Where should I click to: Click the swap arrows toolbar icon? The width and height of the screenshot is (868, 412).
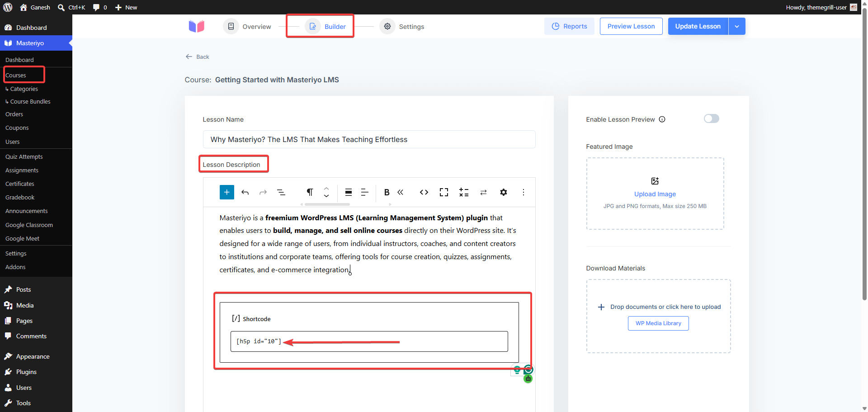[483, 192]
